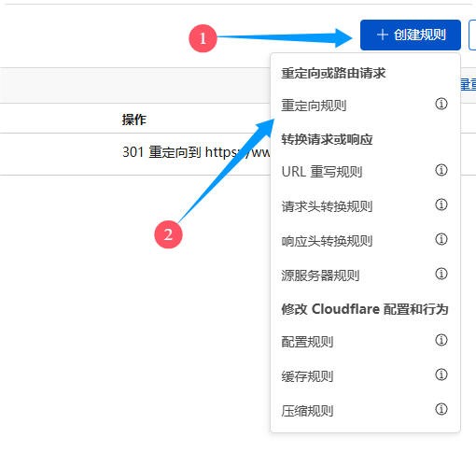Click info icon for 请求头转换规则
This screenshot has width=476, height=452.
click(x=441, y=205)
